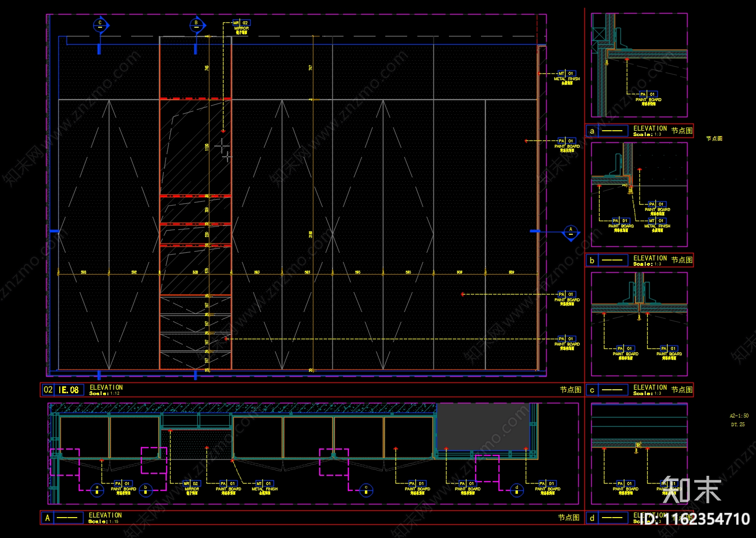Screen dimensions: 756x538
Task: Click the 592 horizontal dimension value
Action: [x=134, y=272]
